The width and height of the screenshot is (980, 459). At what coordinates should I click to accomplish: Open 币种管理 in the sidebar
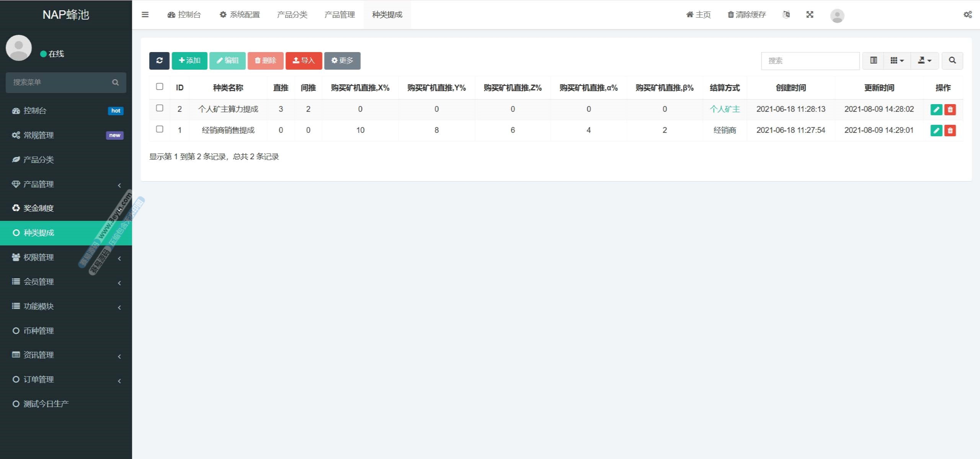tap(38, 330)
